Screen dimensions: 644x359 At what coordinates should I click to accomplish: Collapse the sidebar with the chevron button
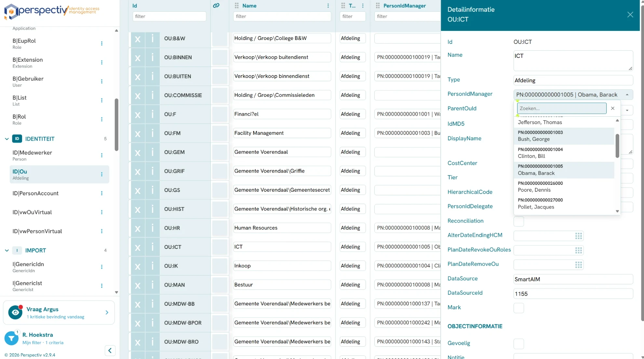(x=110, y=351)
